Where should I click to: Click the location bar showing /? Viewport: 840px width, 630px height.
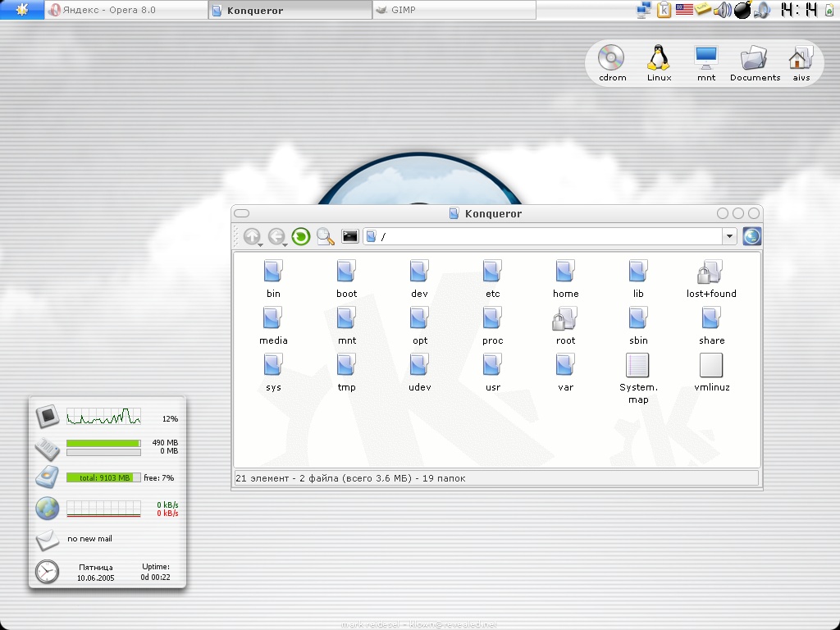[x=543, y=236]
